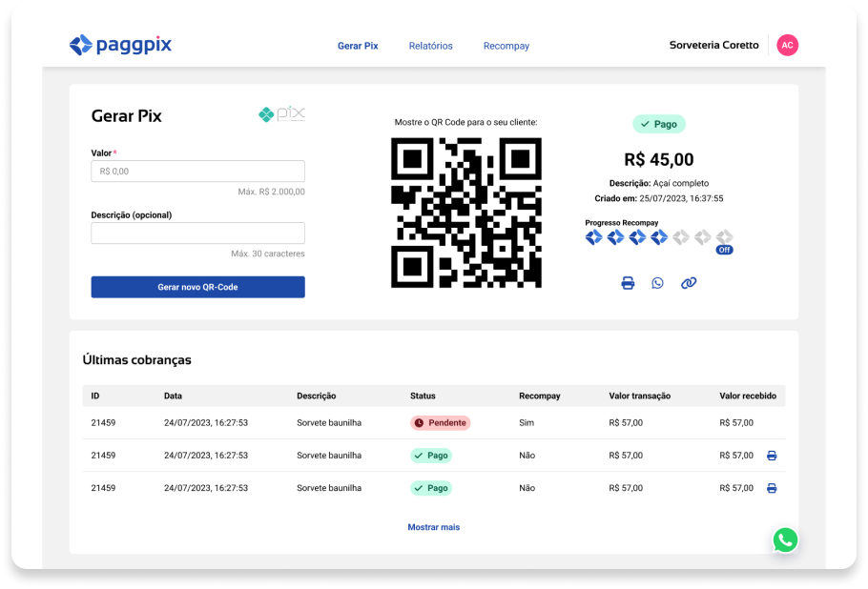Click the Recompay diamond marked Off
This screenshot has height=589, width=868.
(724, 238)
